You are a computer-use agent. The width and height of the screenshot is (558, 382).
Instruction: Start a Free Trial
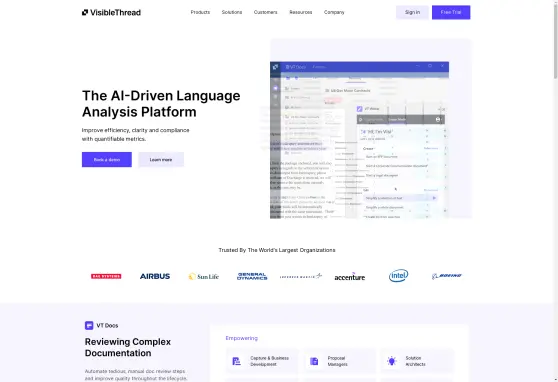click(x=451, y=12)
